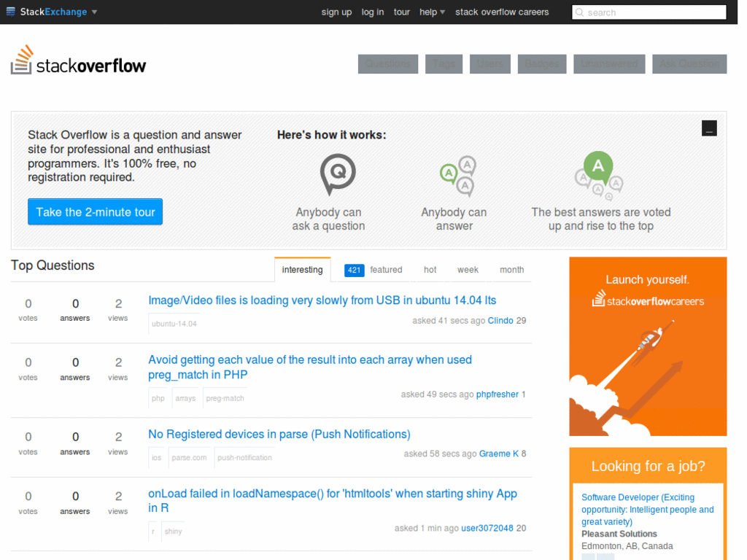Viewport: 747px width, 560px height.
Task: Click the search magnifier icon
Action: [579, 12]
